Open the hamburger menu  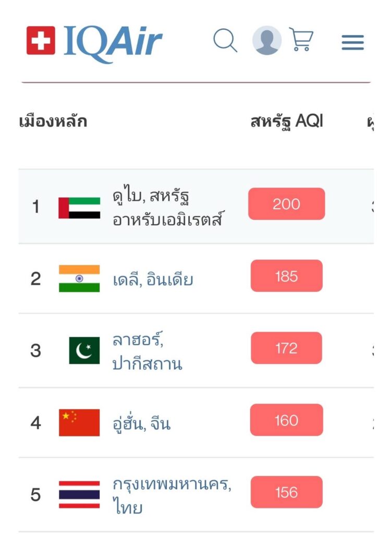(352, 42)
